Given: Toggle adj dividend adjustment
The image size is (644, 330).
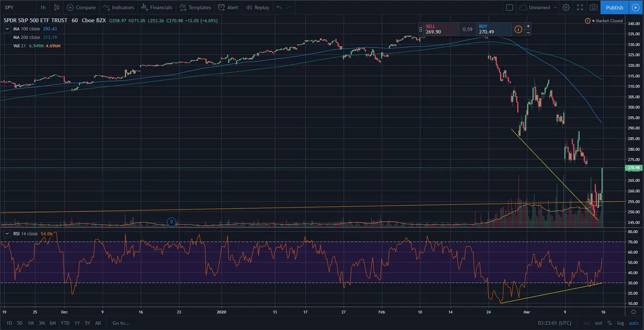Looking at the screenshot, I should pyautogui.click(x=586, y=323).
